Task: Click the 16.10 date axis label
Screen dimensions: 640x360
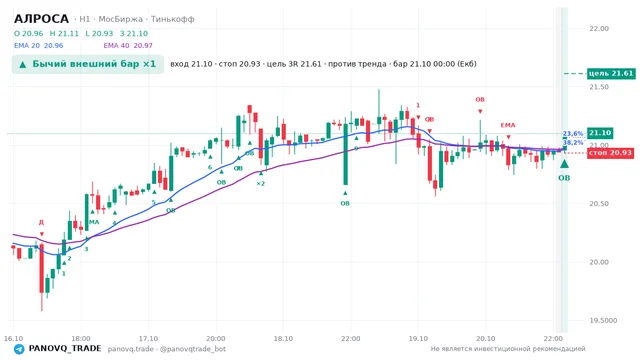Action: [13, 338]
